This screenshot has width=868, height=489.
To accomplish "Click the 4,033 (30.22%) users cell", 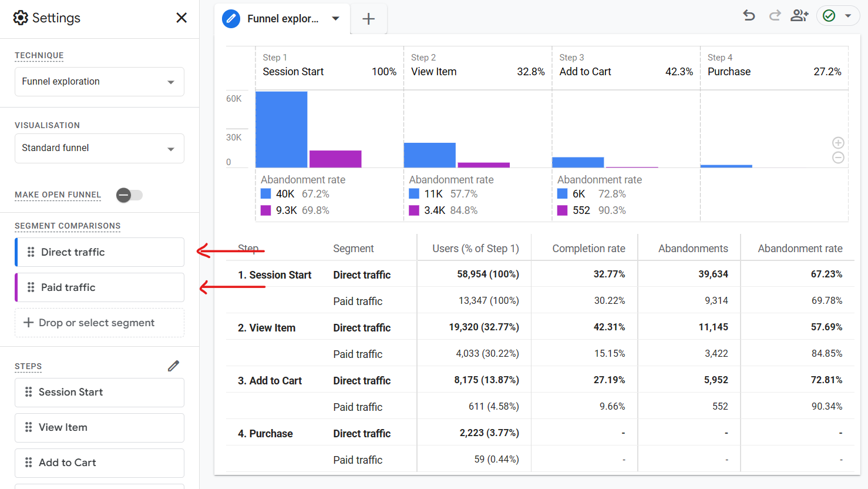I will [487, 354].
